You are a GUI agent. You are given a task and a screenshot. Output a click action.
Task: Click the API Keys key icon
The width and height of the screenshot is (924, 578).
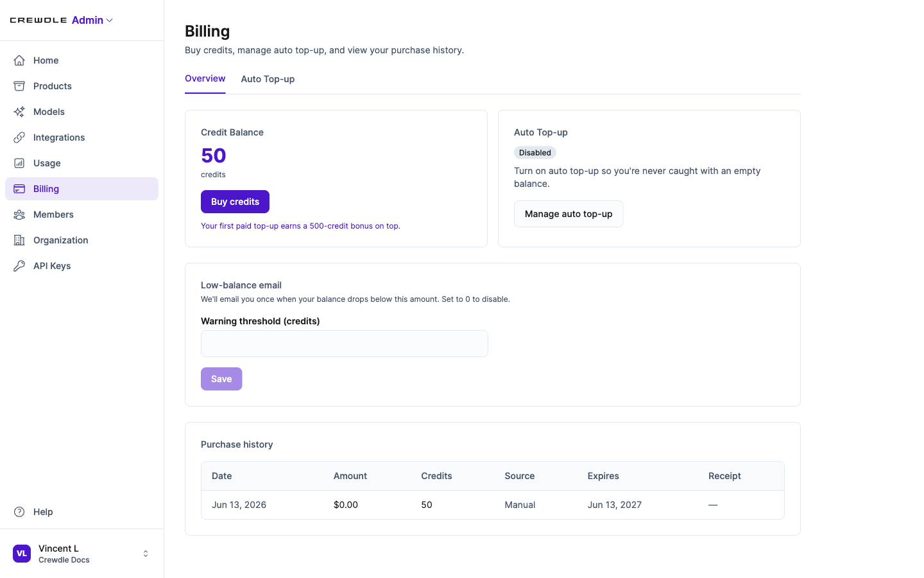[x=19, y=266]
